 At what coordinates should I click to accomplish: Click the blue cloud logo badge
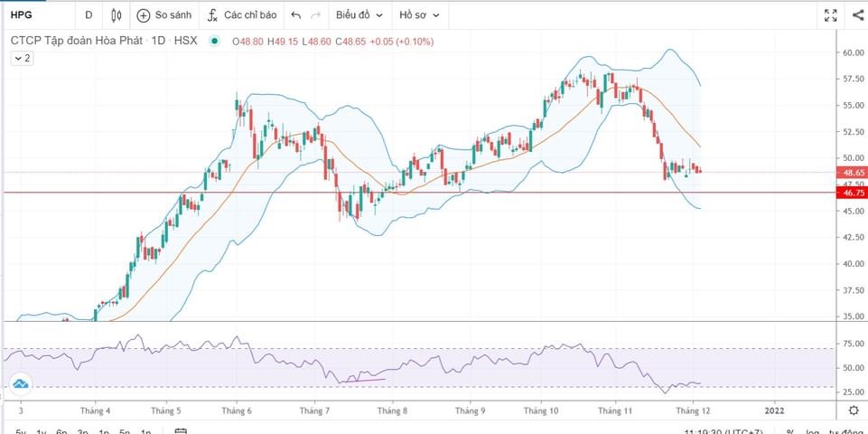coord(21,383)
